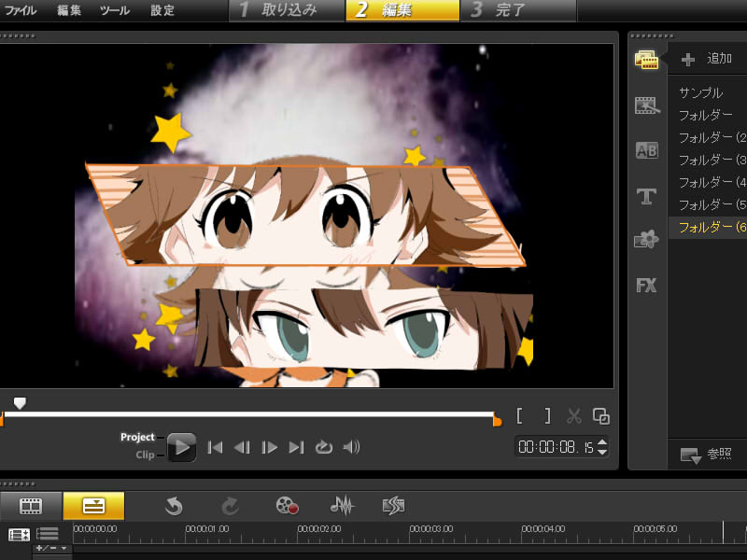Image resolution: width=747 pixels, height=560 pixels.
Task: Select Project playback mode
Action: click(x=137, y=437)
